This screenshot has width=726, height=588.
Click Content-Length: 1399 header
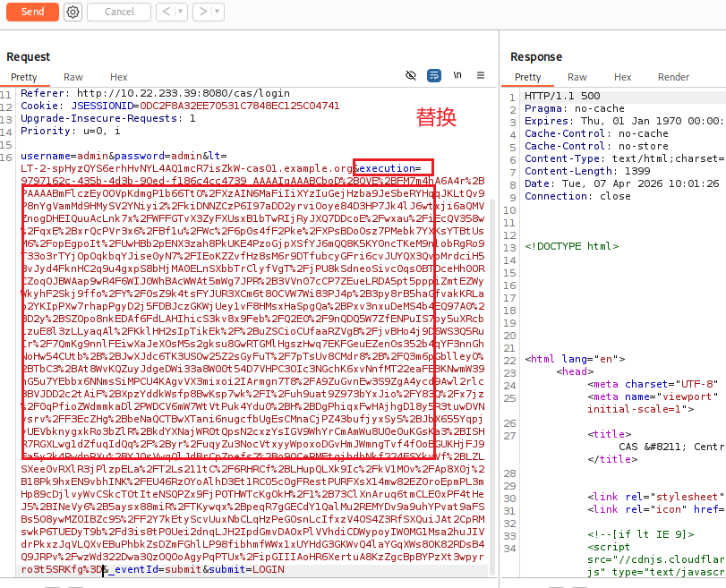(x=587, y=171)
